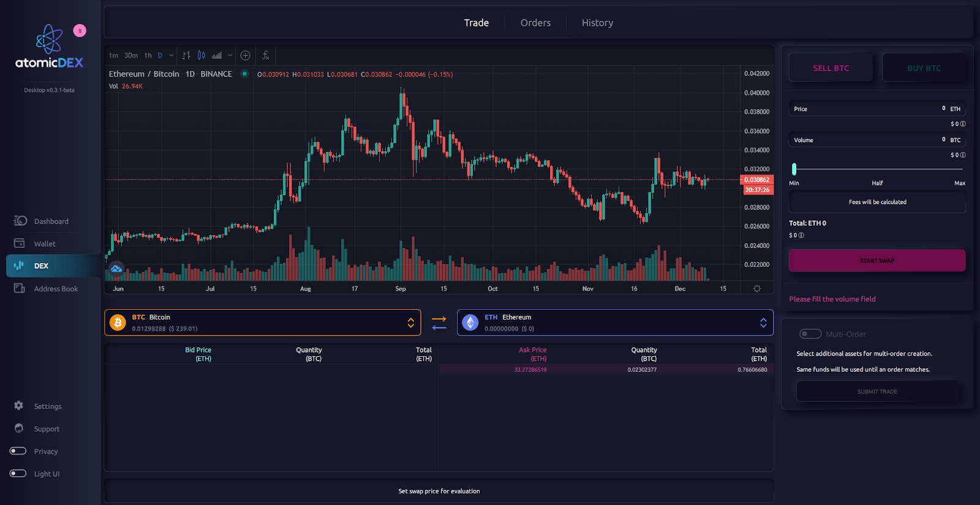The width and height of the screenshot is (980, 505).
Task: Swap the BTC and ETH pair arrows
Action: click(439, 323)
